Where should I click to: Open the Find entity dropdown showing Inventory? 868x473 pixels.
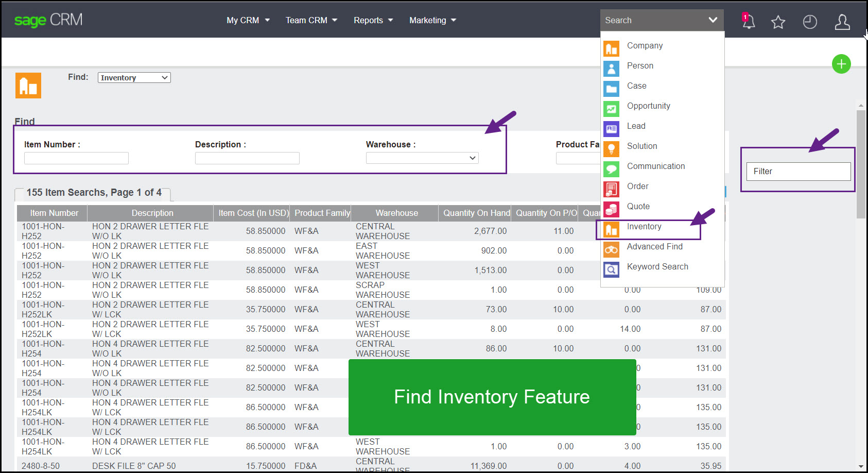[134, 77]
